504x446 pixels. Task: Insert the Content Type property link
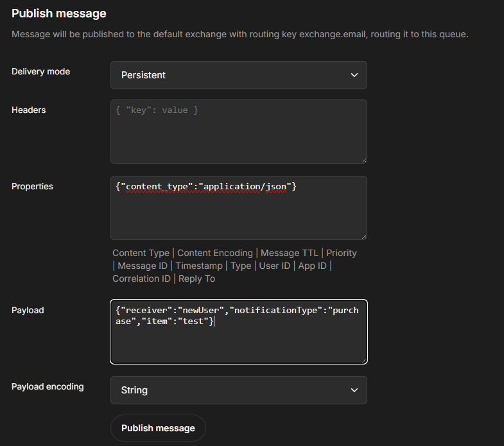coord(141,253)
